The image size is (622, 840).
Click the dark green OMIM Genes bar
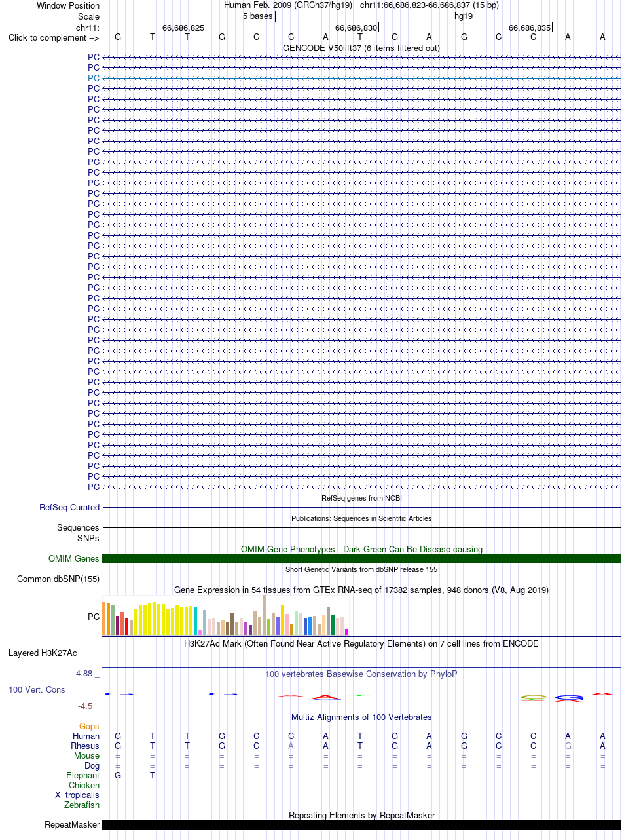(x=361, y=559)
